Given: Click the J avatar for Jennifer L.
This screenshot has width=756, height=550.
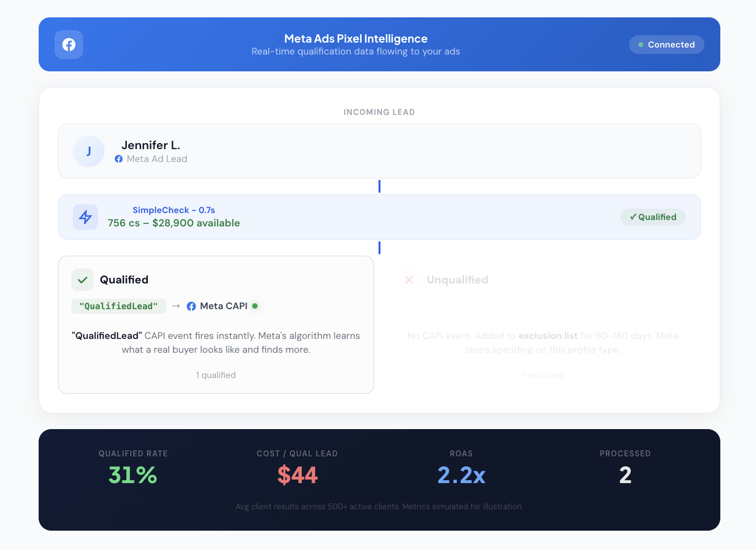Looking at the screenshot, I should pos(89,151).
